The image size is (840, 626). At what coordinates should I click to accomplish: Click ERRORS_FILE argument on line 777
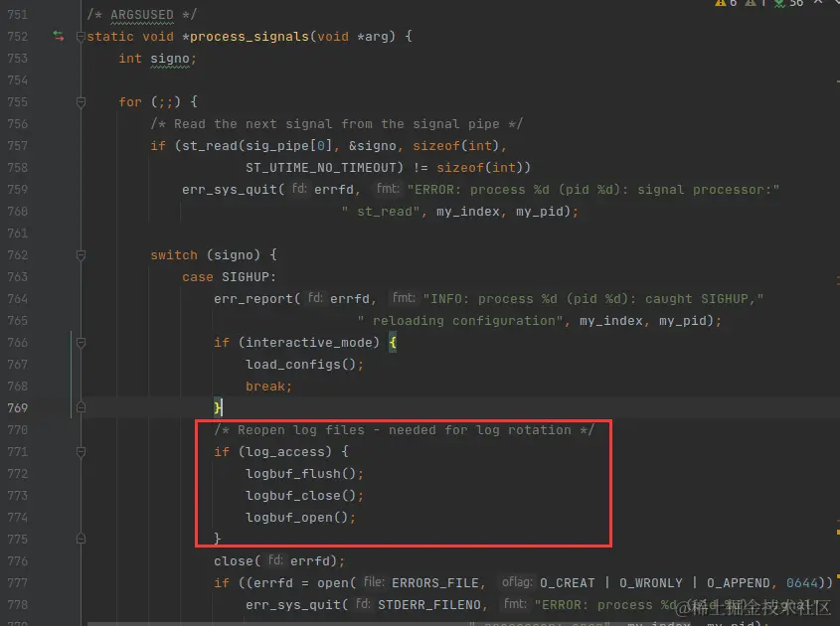(x=435, y=582)
